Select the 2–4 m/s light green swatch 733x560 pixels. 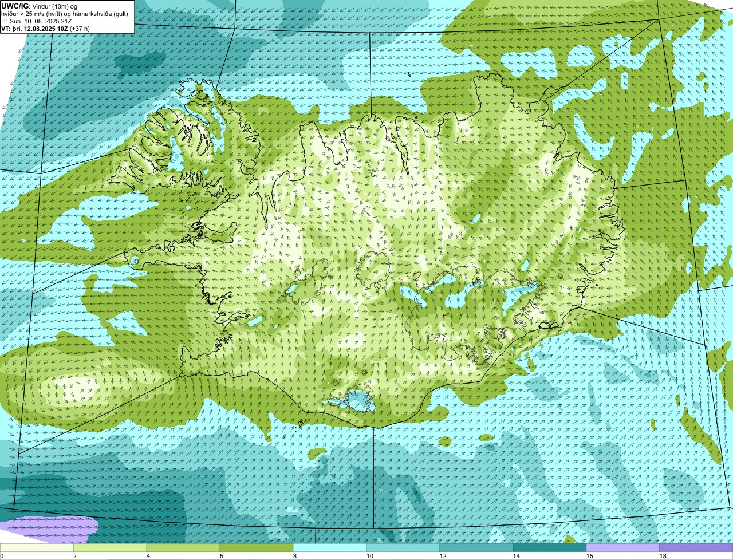click(110, 547)
